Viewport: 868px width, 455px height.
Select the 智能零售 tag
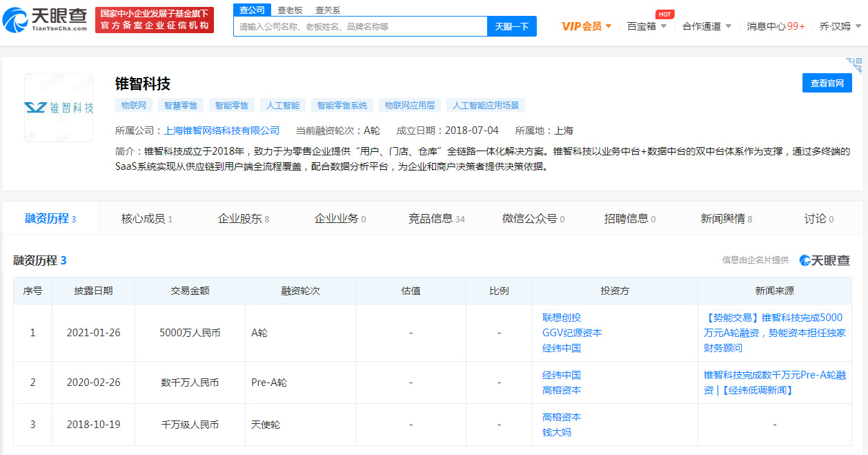(x=232, y=105)
